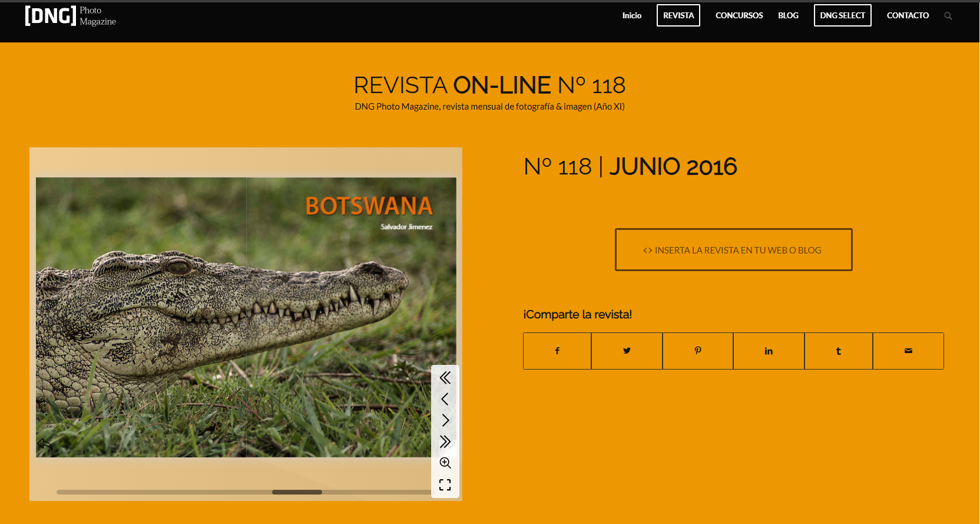Zoom into the magazine viewer
Screen dimensions: 980x524
point(445,463)
